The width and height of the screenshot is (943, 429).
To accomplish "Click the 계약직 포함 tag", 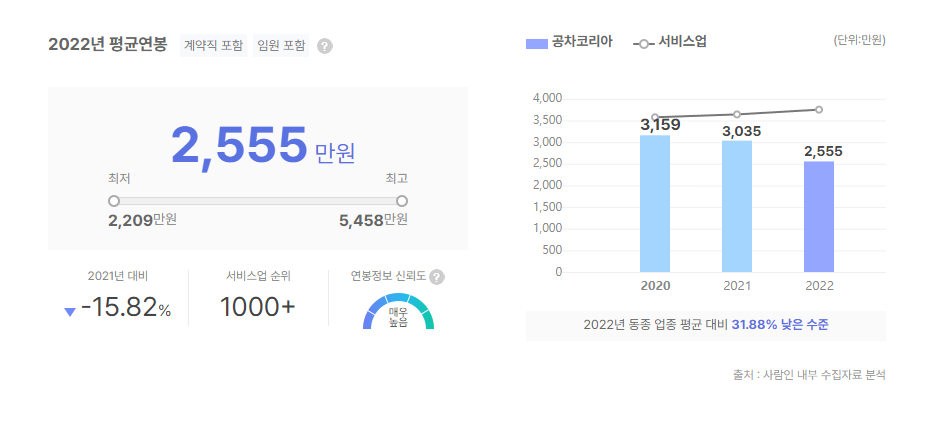I will point(213,46).
